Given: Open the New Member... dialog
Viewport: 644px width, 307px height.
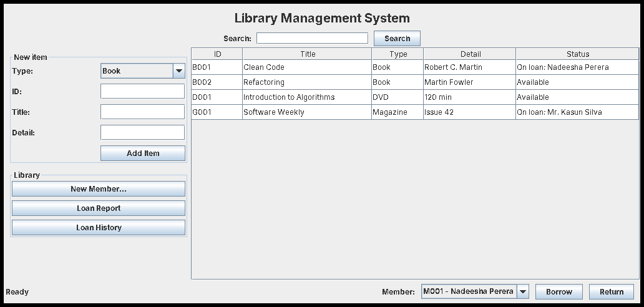Looking at the screenshot, I should (x=99, y=189).
